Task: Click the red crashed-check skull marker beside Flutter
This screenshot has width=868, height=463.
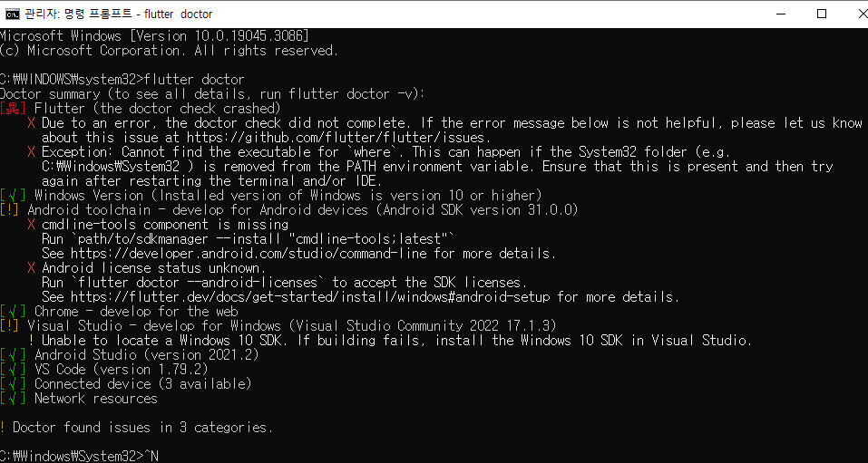Action: [14, 109]
